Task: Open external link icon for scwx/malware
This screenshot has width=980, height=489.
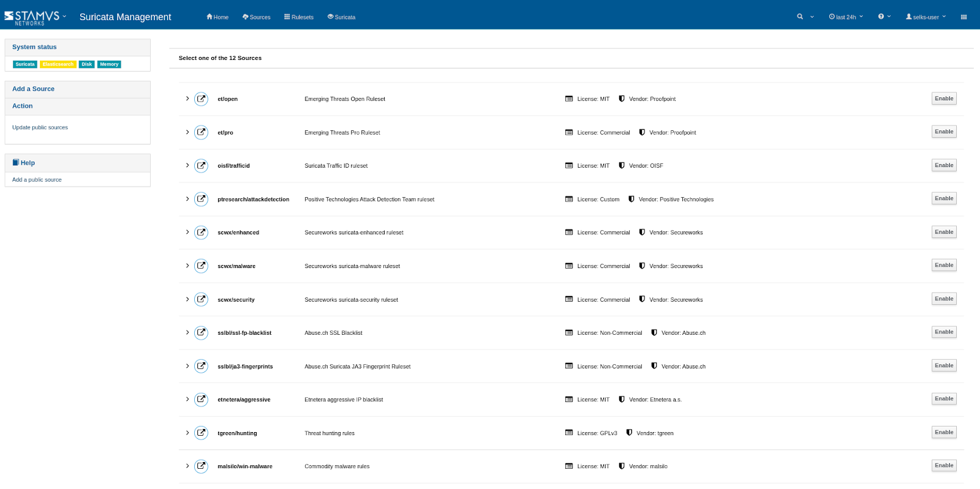Action: point(201,266)
